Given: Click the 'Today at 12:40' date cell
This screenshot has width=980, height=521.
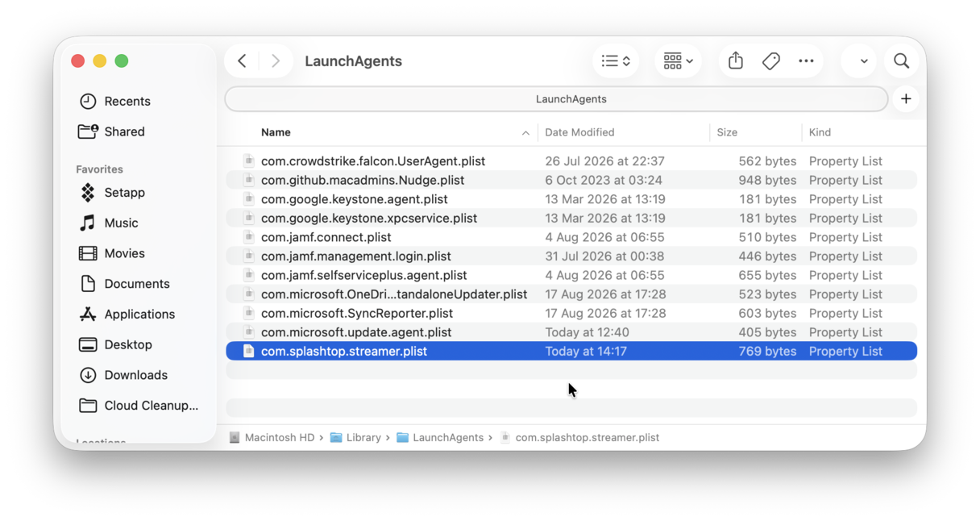Looking at the screenshot, I should pos(587,332).
